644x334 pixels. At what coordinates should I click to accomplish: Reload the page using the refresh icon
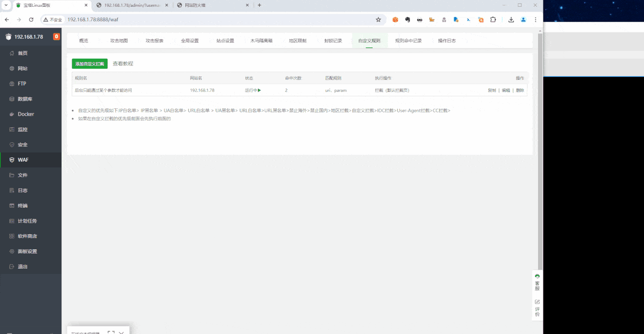(31, 20)
